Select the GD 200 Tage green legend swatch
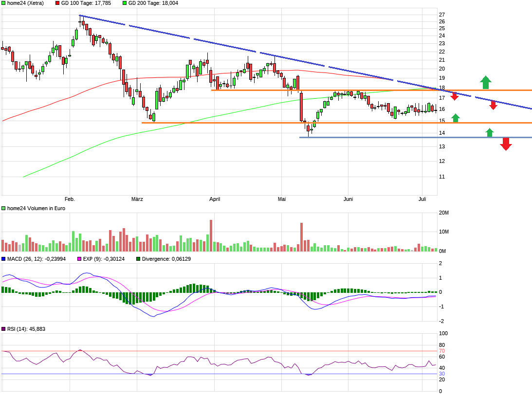Screen dimensions: 532x396 point(125,3)
